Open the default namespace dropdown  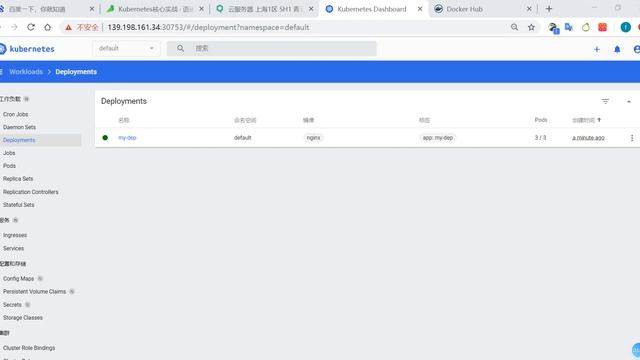126,49
